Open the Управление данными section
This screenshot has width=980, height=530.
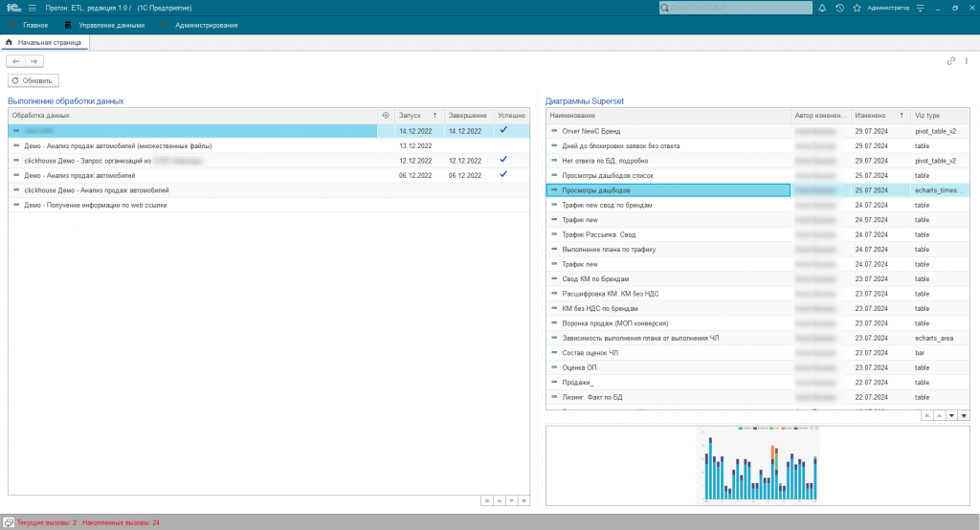112,26
